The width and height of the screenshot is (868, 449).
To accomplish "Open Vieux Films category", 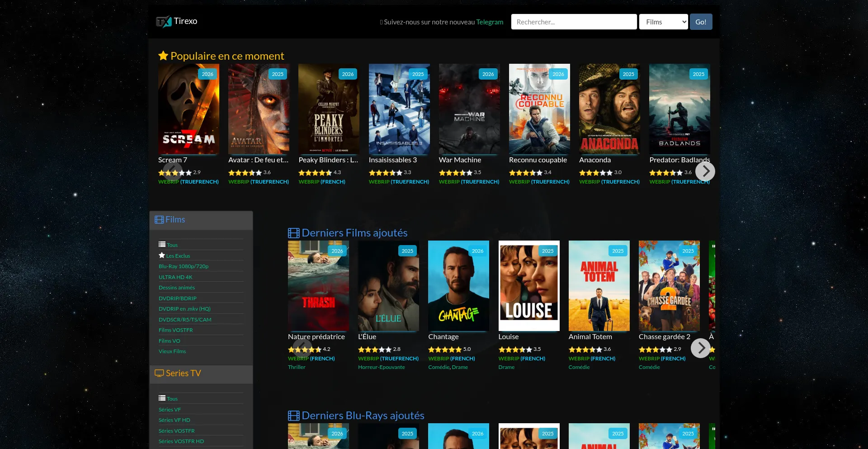I will pyautogui.click(x=172, y=351).
